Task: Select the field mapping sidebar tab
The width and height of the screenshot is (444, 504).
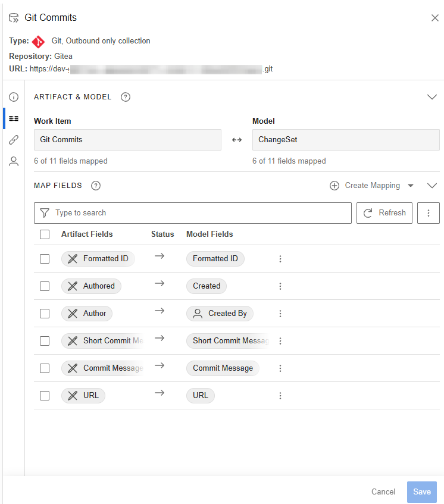Action: [14, 118]
